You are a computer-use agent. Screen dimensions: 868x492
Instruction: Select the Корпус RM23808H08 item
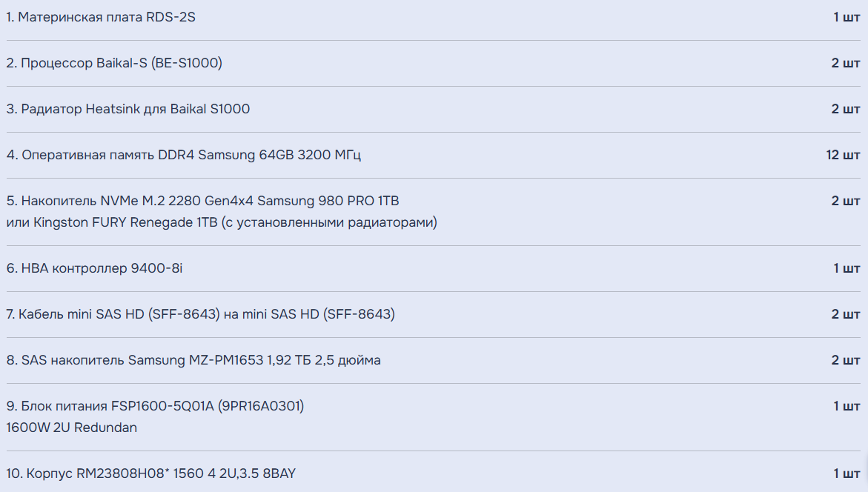[x=150, y=473]
